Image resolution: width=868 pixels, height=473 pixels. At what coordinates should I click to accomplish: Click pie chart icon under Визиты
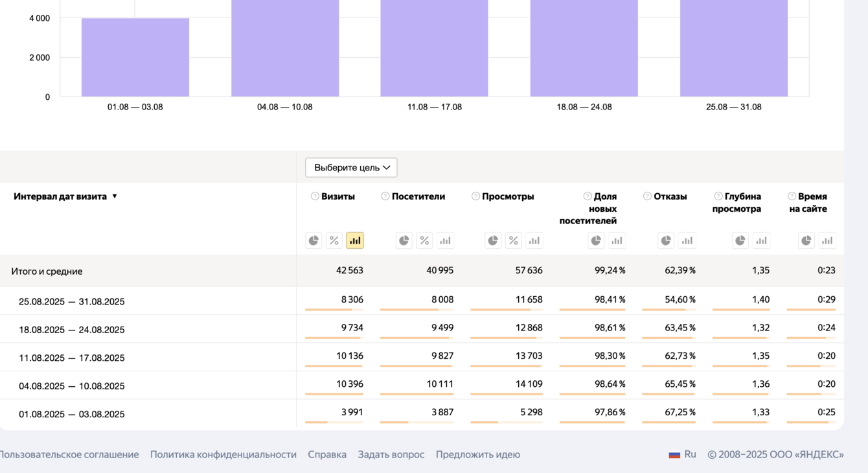tap(314, 240)
